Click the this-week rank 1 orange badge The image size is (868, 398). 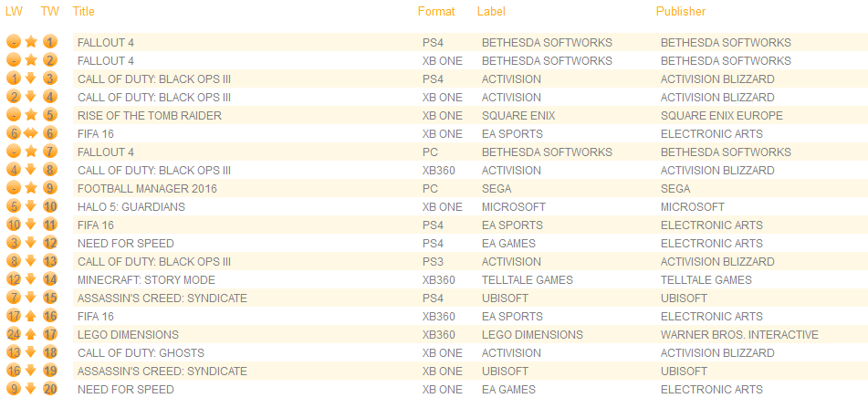(x=49, y=42)
